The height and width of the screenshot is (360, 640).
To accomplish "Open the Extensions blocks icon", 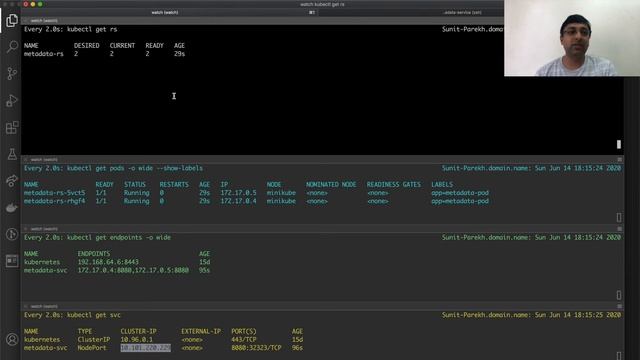I will pyautogui.click(x=12, y=127).
